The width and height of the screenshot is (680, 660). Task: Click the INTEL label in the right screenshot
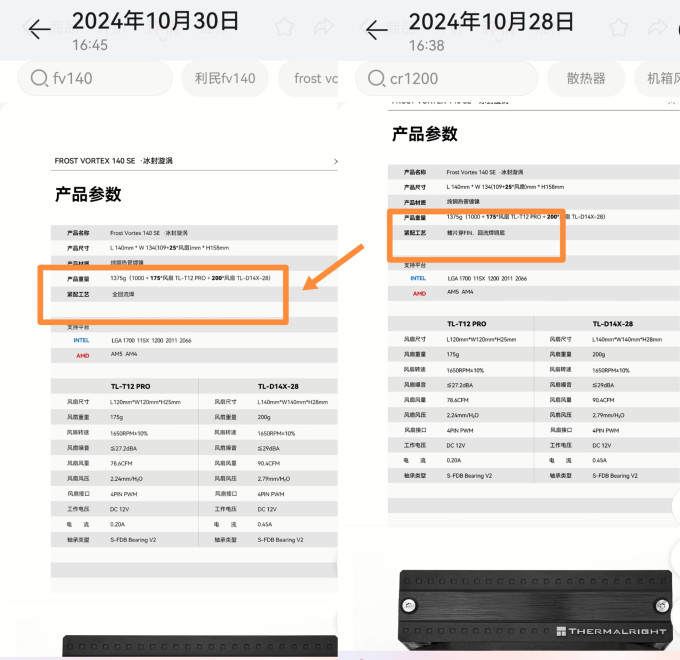click(418, 278)
